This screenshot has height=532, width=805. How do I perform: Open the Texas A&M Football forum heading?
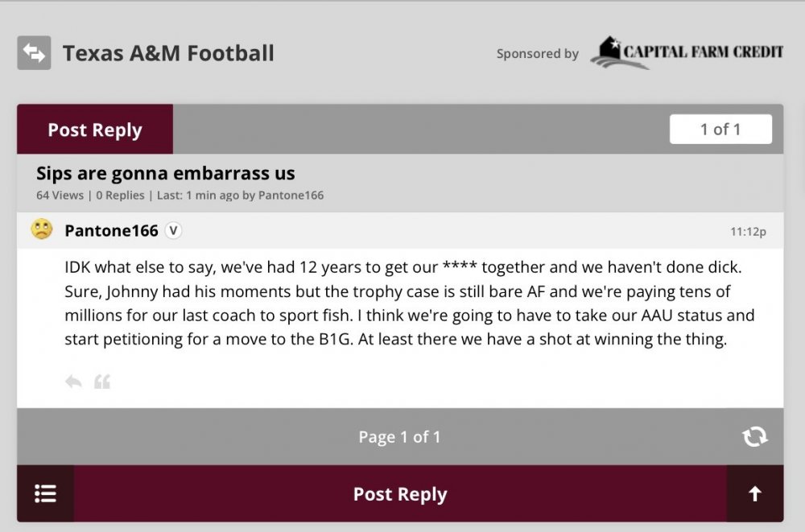(168, 53)
